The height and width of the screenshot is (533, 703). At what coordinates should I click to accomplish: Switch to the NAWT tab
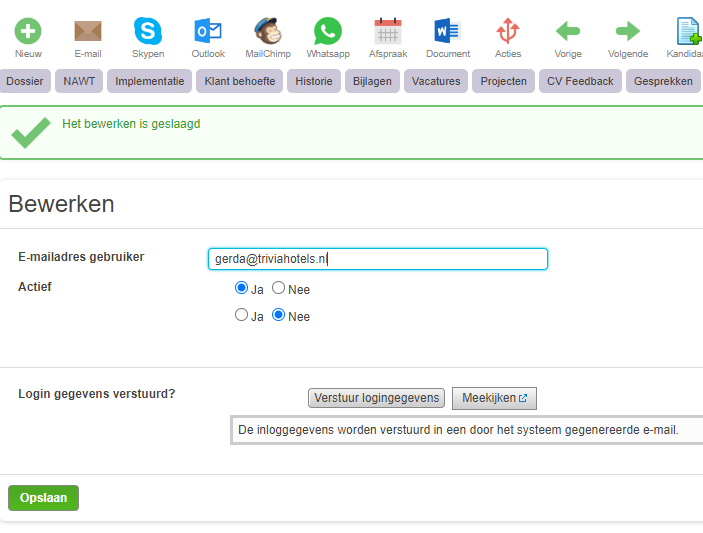tap(79, 81)
